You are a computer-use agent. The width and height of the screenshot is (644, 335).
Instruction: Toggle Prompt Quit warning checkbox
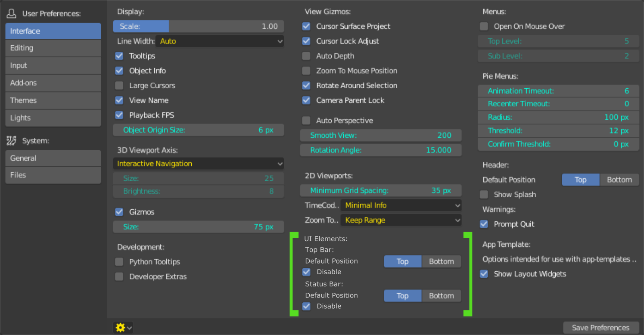coord(484,224)
